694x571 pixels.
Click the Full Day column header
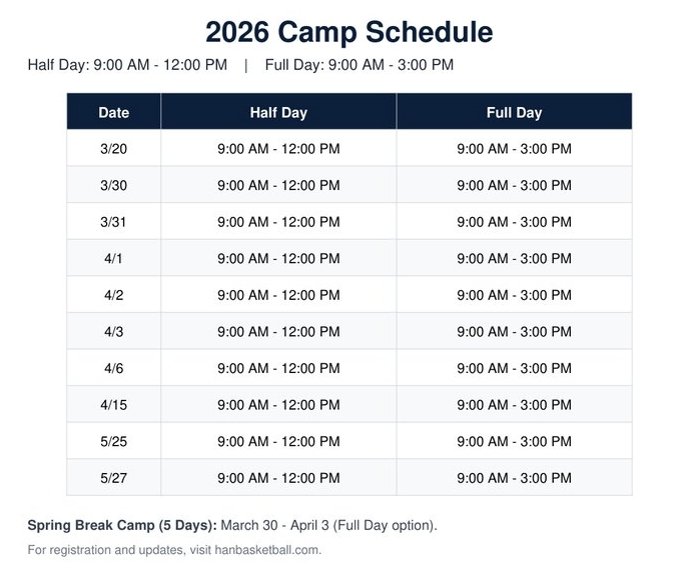(514, 113)
